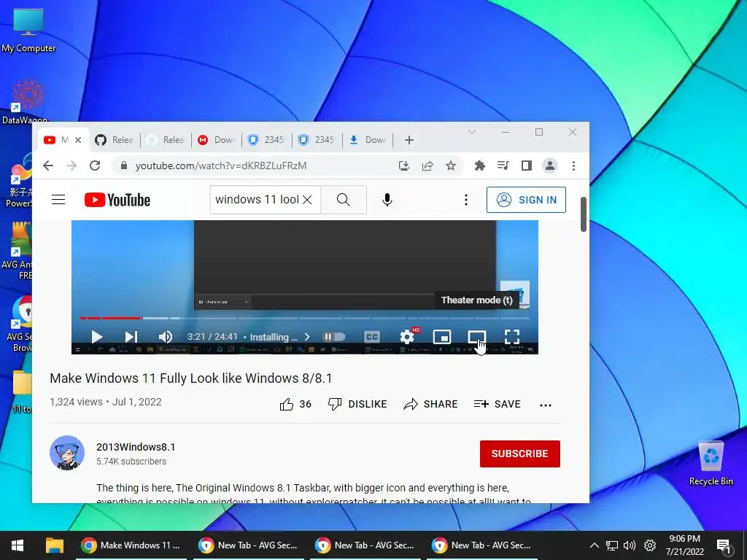Bookmark this tab with star
This screenshot has width=747, height=560.
(451, 166)
